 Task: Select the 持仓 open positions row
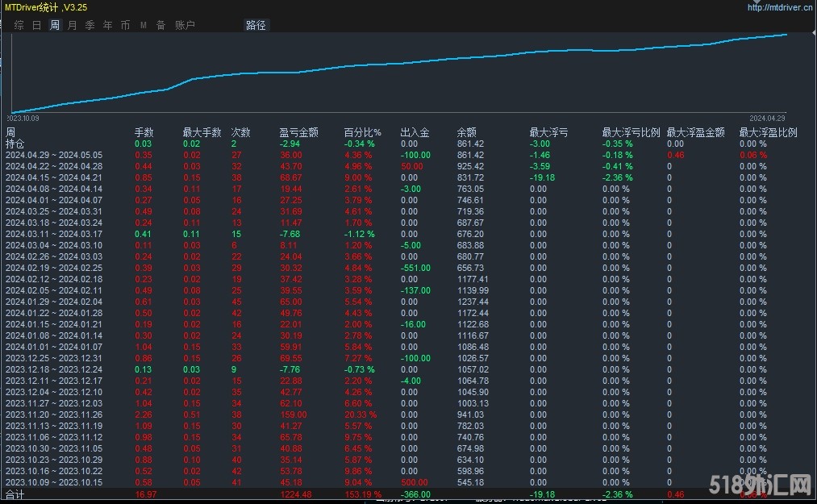coord(15,144)
